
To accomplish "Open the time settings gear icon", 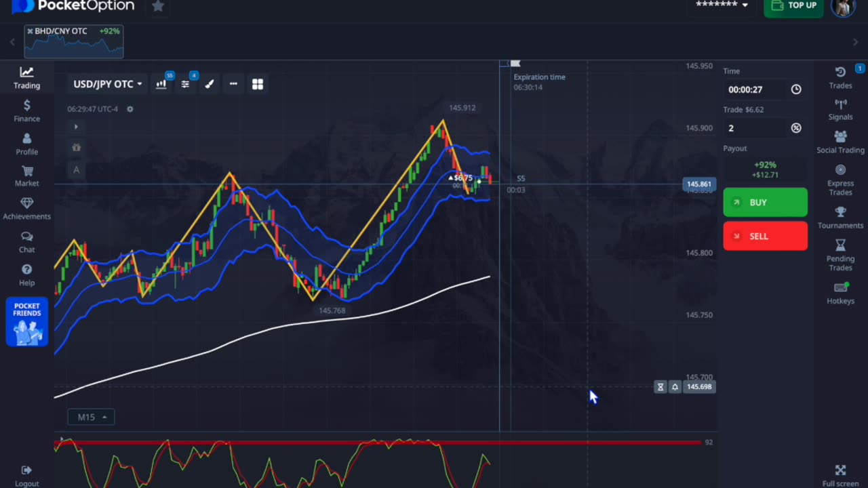I will coord(130,109).
